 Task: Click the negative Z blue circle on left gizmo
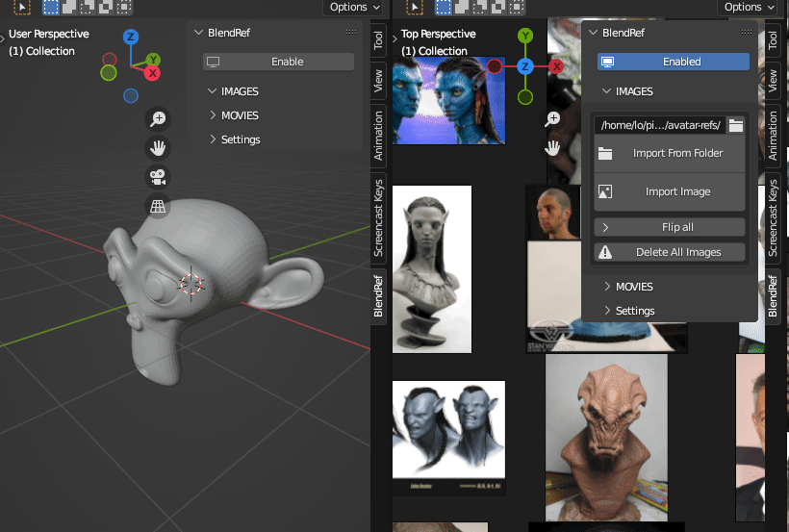click(131, 95)
